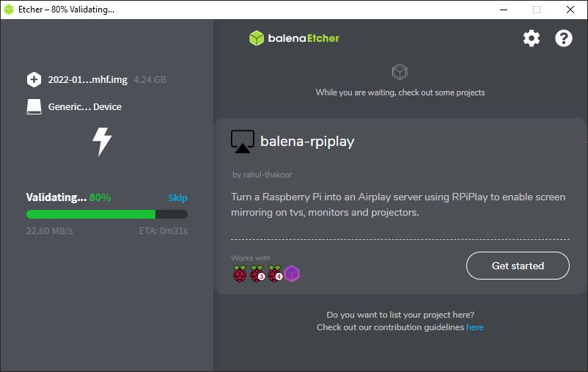588x372 pixels.
Task: Click 'While you are waiting' heading text
Action: pyautogui.click(x=400, y=92)
